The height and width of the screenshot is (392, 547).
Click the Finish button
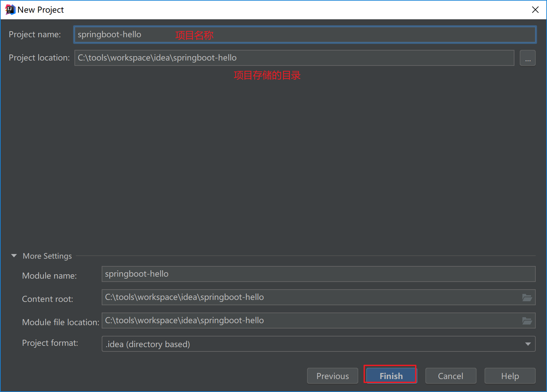point(391,376)
